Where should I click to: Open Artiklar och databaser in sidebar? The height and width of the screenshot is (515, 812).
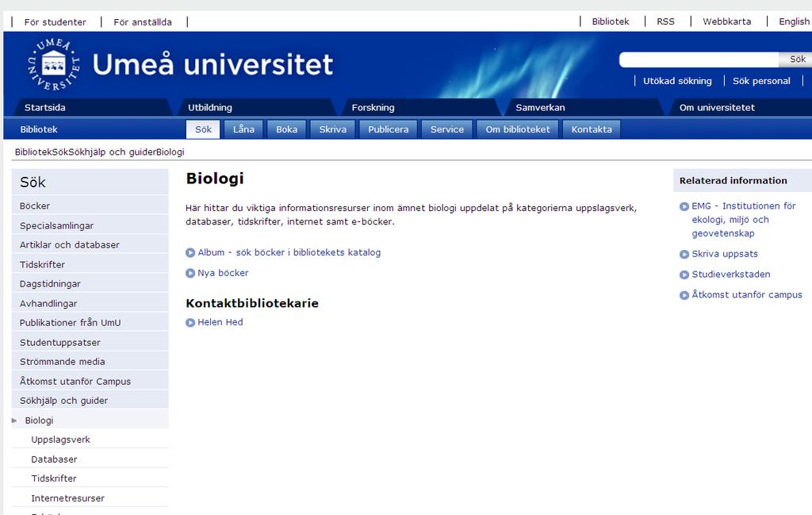[90, 244]
